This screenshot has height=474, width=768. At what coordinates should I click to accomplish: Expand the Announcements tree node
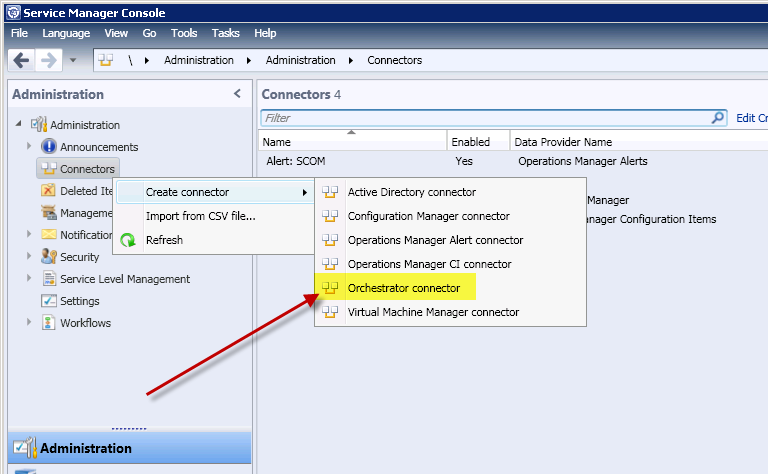pos(29,147)
